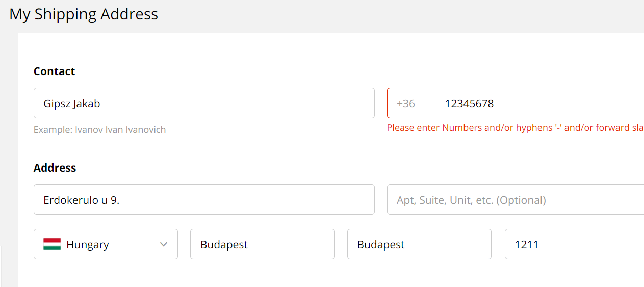Focus the 1211 postal code field

574,244
